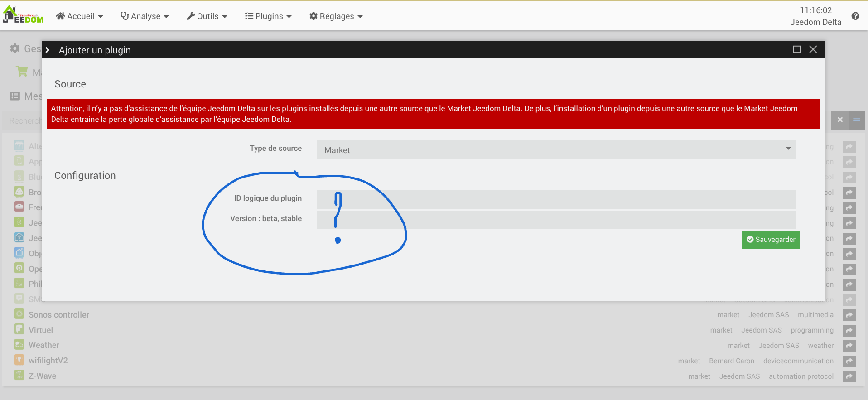The width and height of the screenshot is (868, 400).
Task: Click the Z-Wave plugin icon
Action: tap(19, 376)
